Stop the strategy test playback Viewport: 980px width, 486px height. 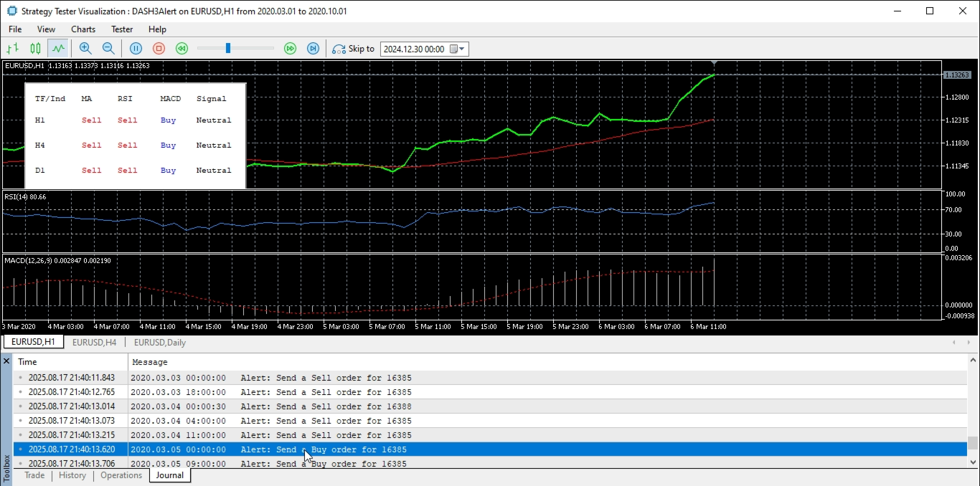tap(159, 49)
